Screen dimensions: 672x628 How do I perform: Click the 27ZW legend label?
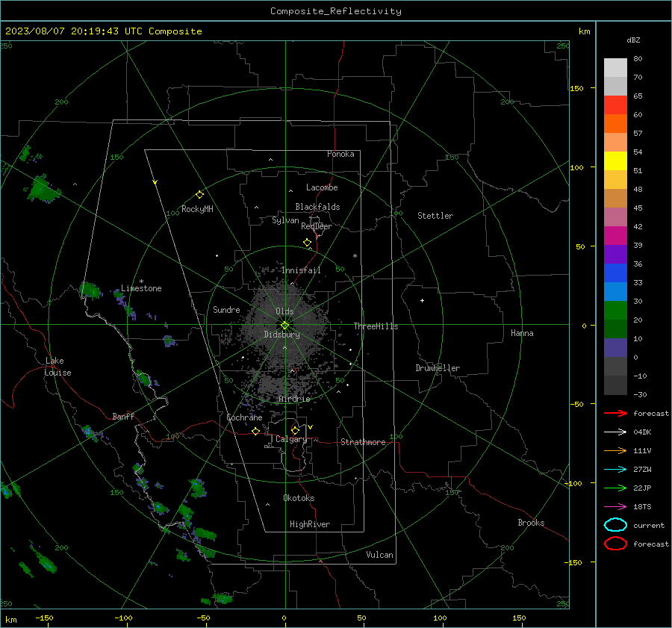pyautogui.click(x=642, y=470)
